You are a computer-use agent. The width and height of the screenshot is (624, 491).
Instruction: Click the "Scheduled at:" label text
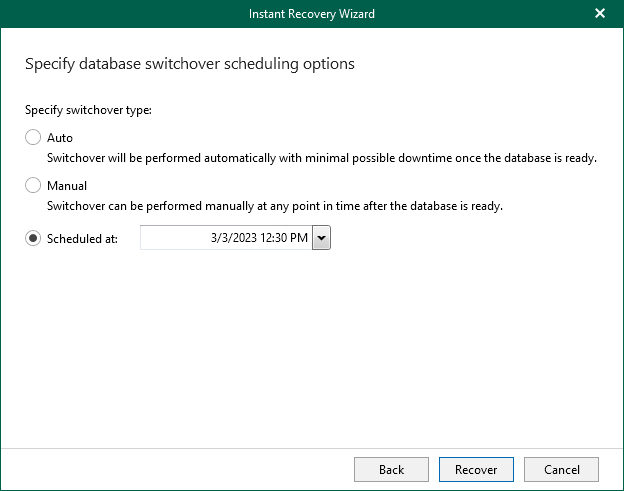(82, 239)
